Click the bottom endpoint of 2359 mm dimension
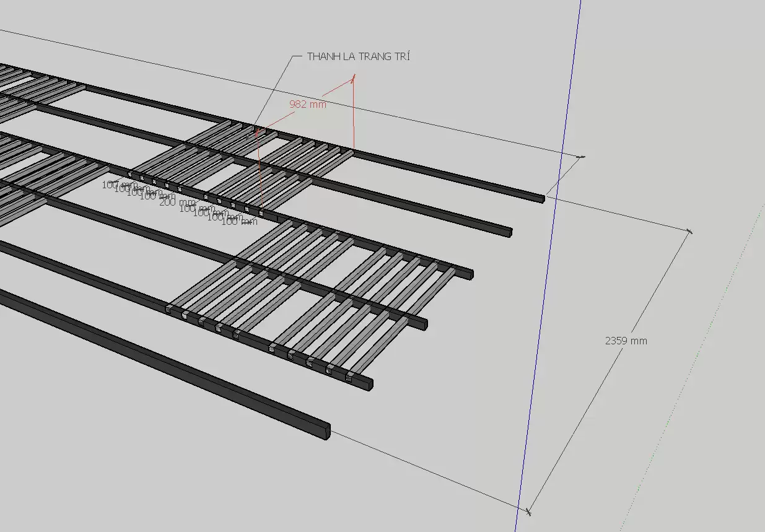 (x=528, y=512)
